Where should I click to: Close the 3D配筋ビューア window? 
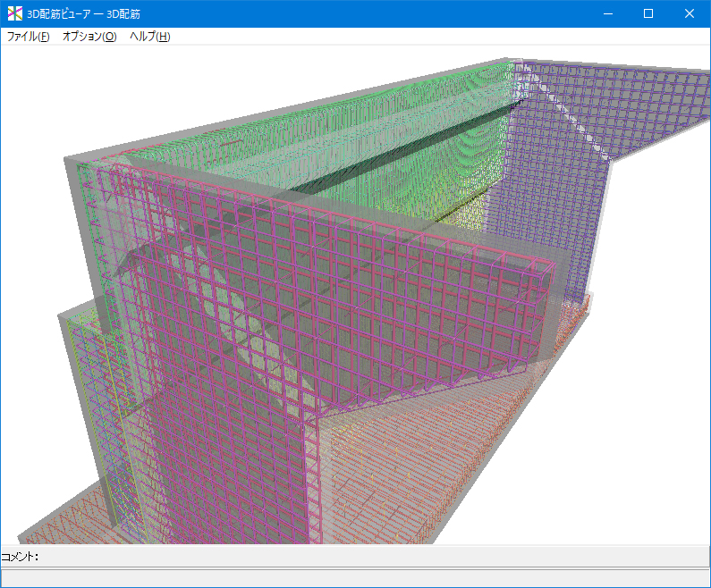tap(690, 13)
